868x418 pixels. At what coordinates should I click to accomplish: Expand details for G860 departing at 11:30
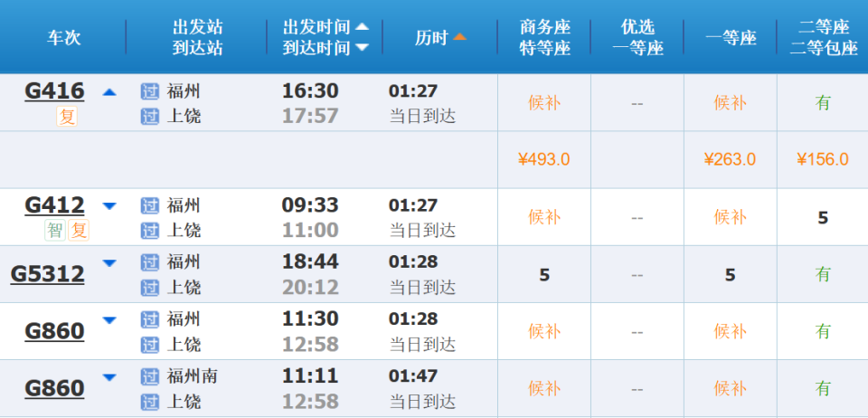[x=109, y=320]
